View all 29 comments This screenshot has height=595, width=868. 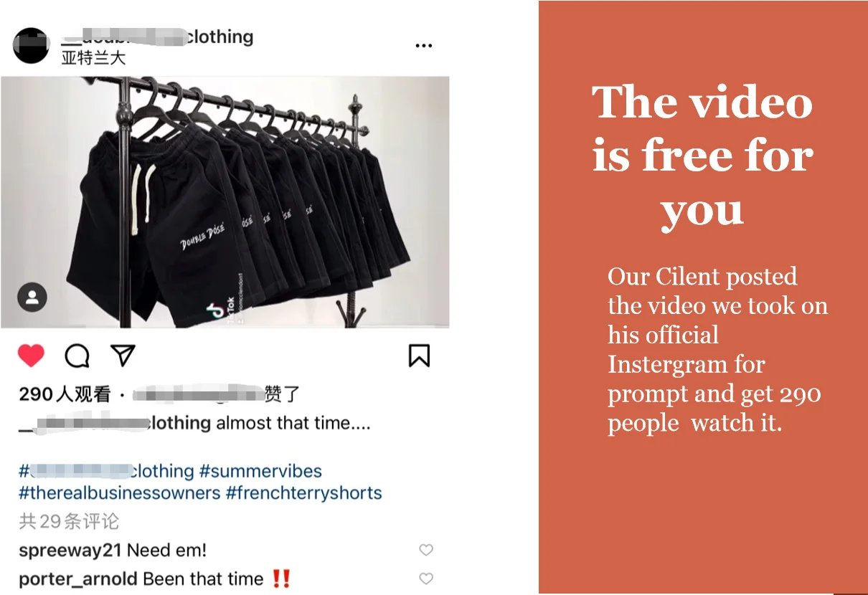69,521
